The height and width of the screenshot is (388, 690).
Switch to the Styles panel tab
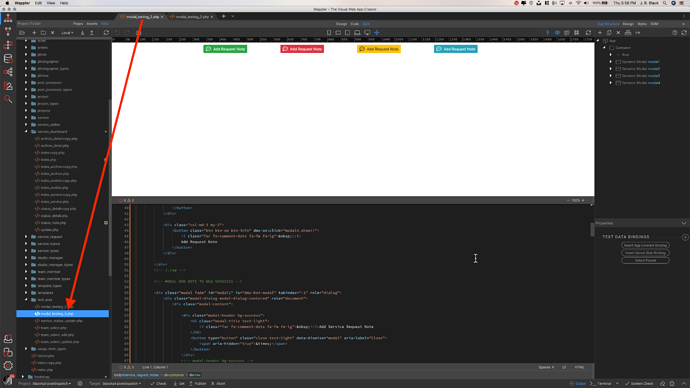click(x=642, y=24)
